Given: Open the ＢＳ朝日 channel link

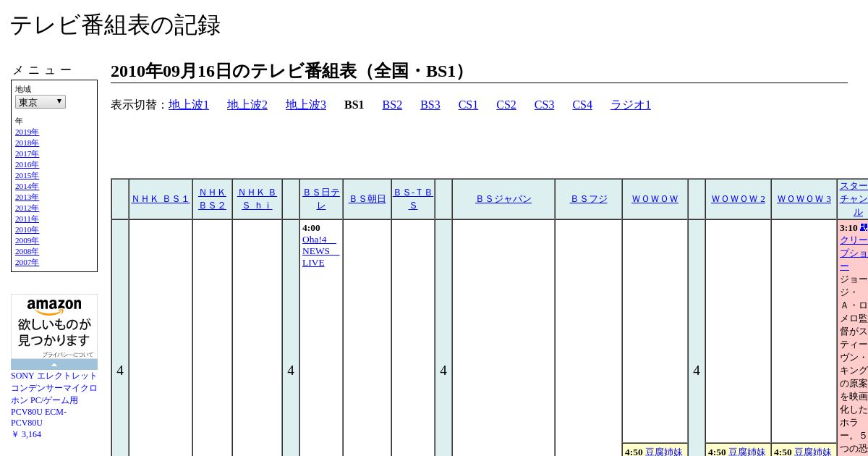Looking at the screenshot, I should (367, 199).
